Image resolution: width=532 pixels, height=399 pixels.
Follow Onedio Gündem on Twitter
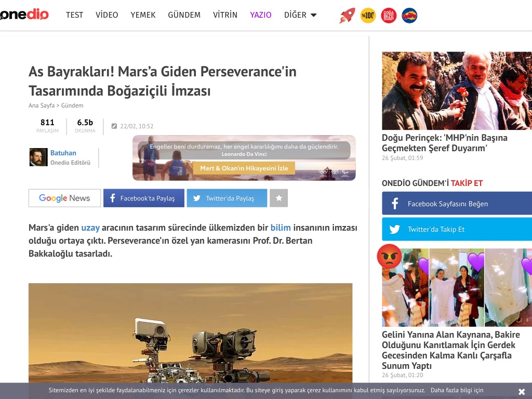coord(457,229)
